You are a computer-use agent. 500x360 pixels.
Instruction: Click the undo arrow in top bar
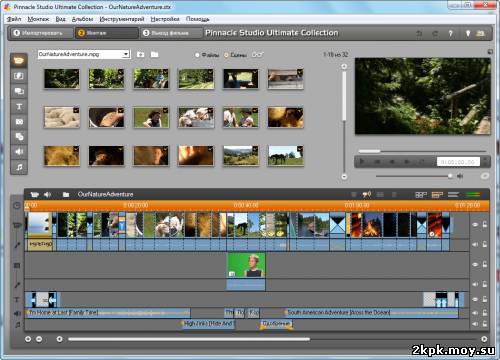tap(419, 33)
